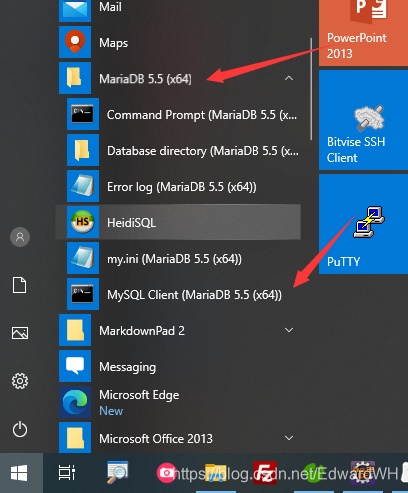Expand the Microsoft Office 2013 group chevron
This screenshot has width=408, height=493.
(289, 438)
